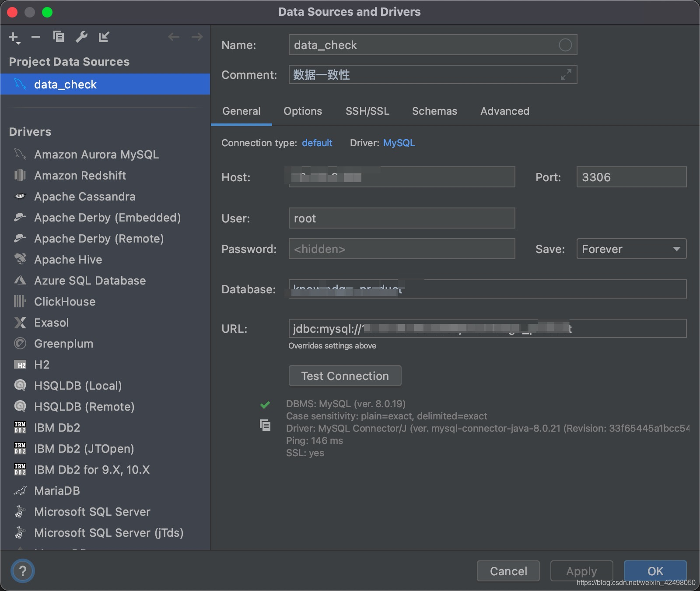Select HSQLDB (Remote) driver
Image resolution: width=700 pixels, height=591 pixels.
click(105, 407)
